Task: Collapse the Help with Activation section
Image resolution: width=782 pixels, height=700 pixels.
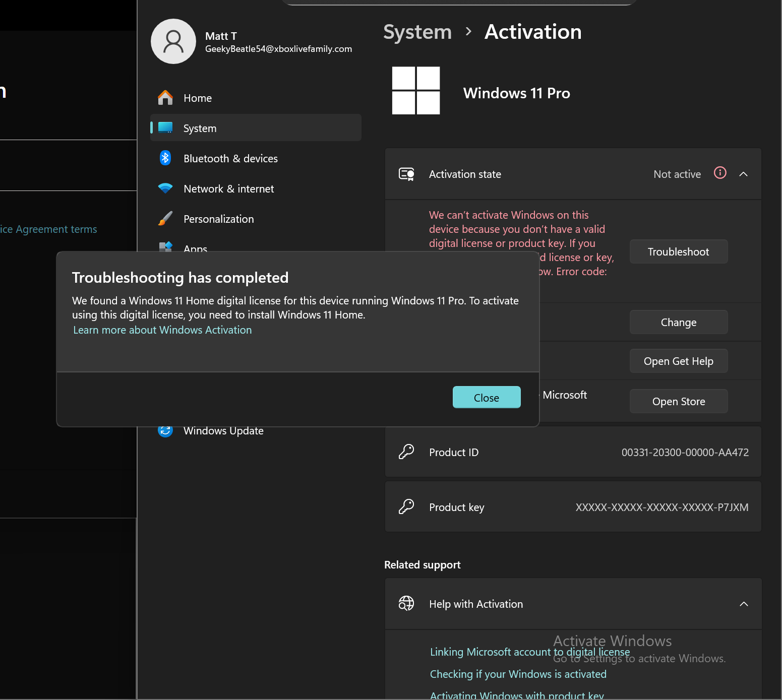Action: click(744, 604)
